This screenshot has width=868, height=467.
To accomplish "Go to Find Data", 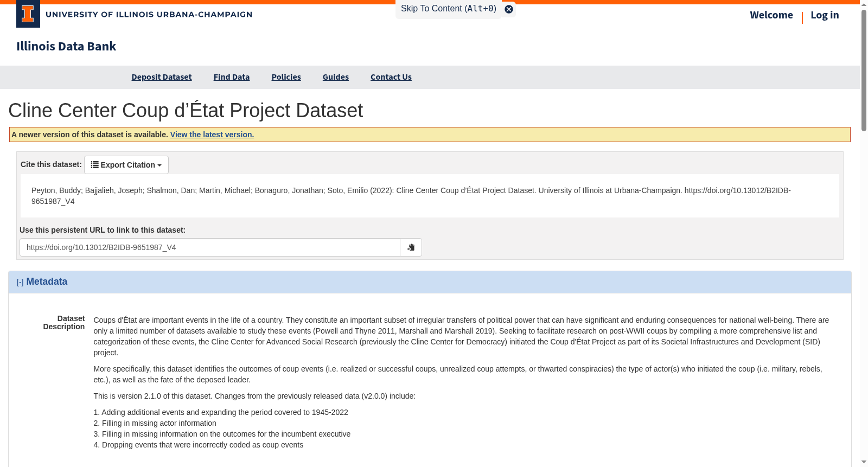I will [232, 77].
